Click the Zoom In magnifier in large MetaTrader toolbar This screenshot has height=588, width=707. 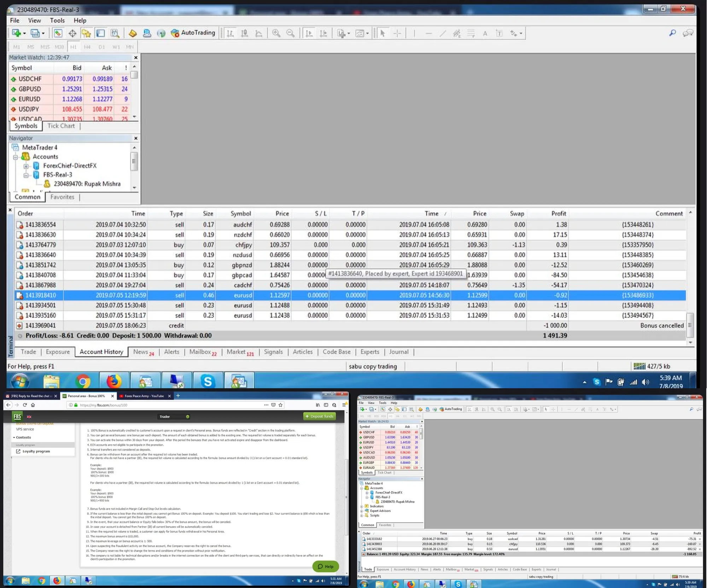276,33
